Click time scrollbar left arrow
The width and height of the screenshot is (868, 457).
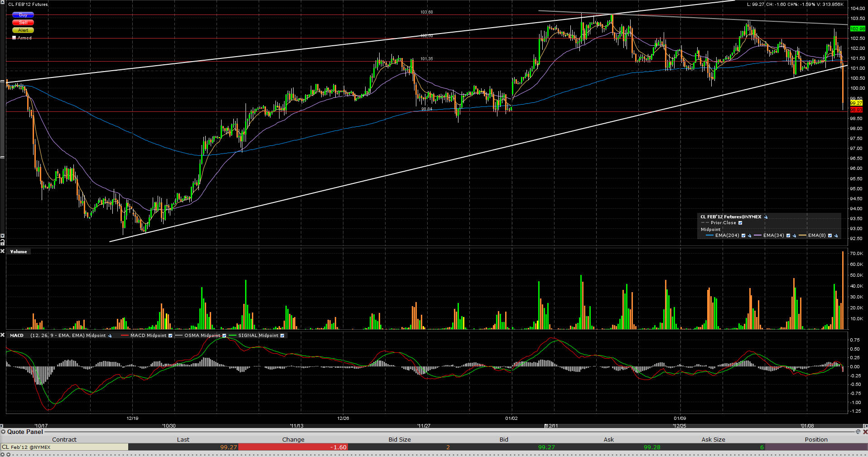[x=2, y=426]
